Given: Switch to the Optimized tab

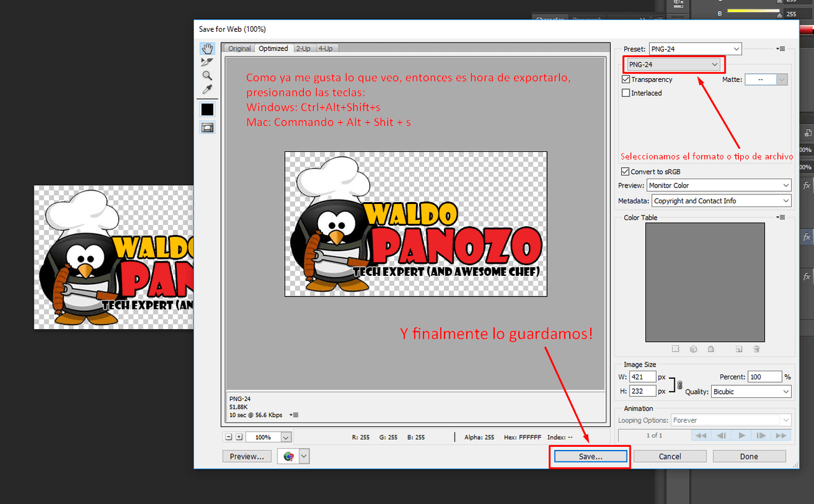Looking at the screenshot, I should tap(273, 48).
